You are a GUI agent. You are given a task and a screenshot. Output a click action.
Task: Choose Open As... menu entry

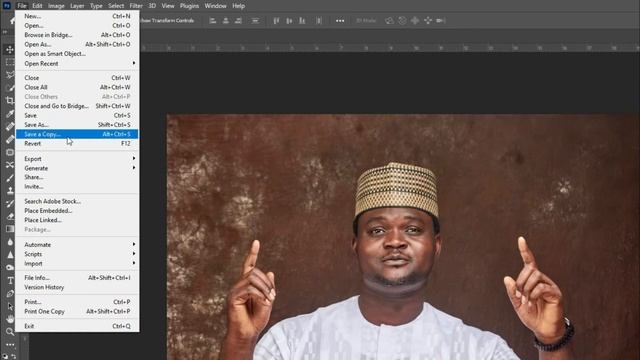(77, 44)
